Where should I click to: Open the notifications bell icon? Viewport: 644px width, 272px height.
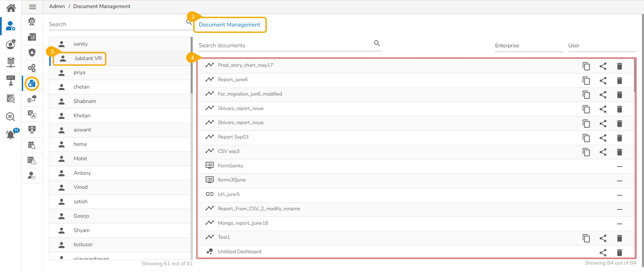point(11,134)
